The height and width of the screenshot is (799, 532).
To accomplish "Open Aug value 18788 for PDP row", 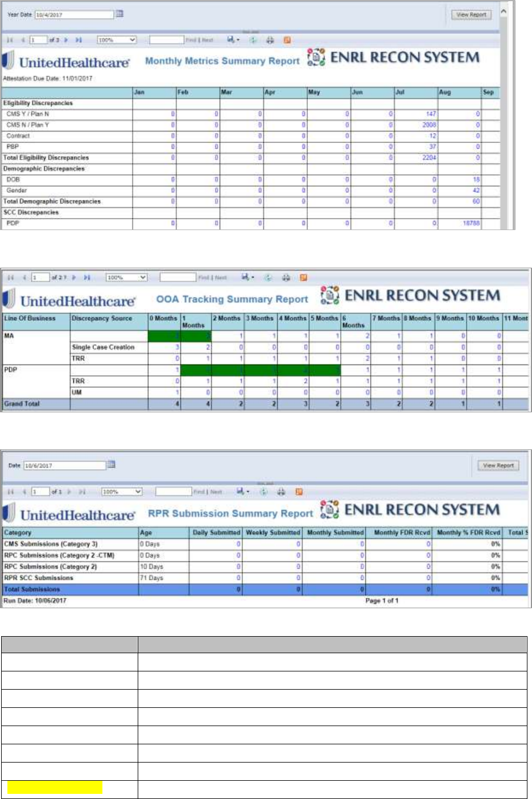I will click(471, 223).
